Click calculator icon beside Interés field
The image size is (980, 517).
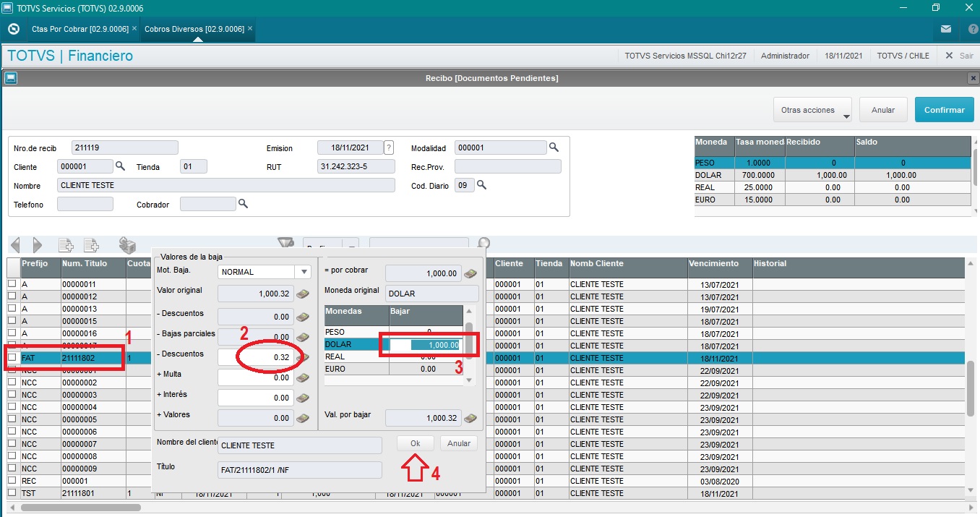(303, 398)
